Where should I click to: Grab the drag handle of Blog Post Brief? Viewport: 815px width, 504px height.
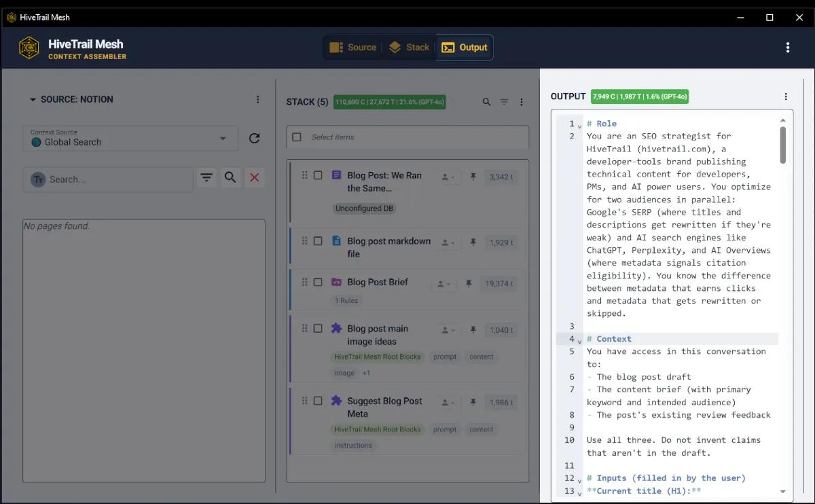(304, 282)
